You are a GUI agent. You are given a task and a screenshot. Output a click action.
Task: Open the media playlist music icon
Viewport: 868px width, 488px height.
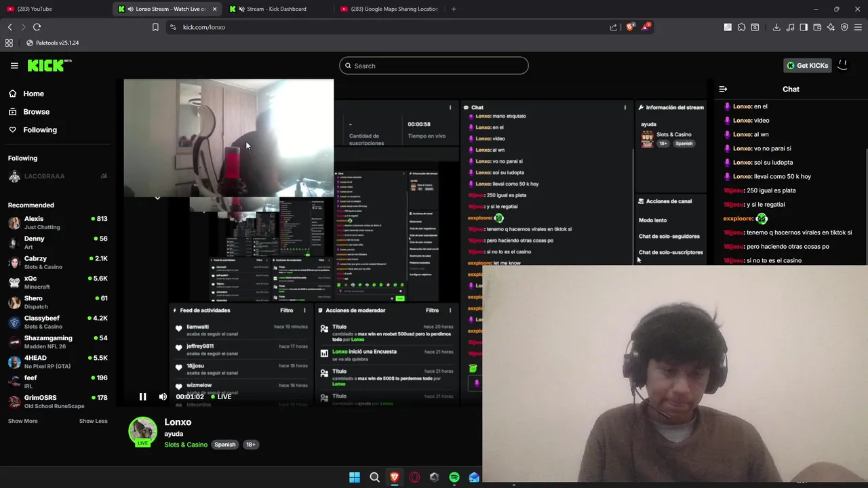point(790,27)
